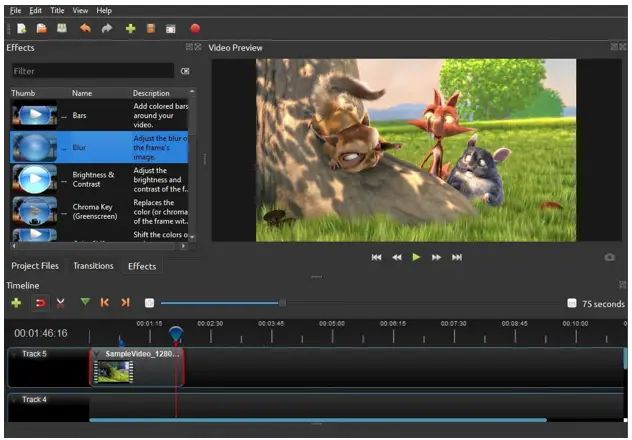Redo action with the gray arrow

tap(107, 28)
